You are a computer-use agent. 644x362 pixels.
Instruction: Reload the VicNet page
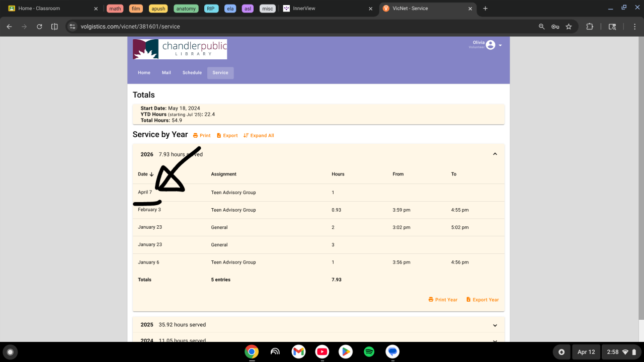point(39,27)
